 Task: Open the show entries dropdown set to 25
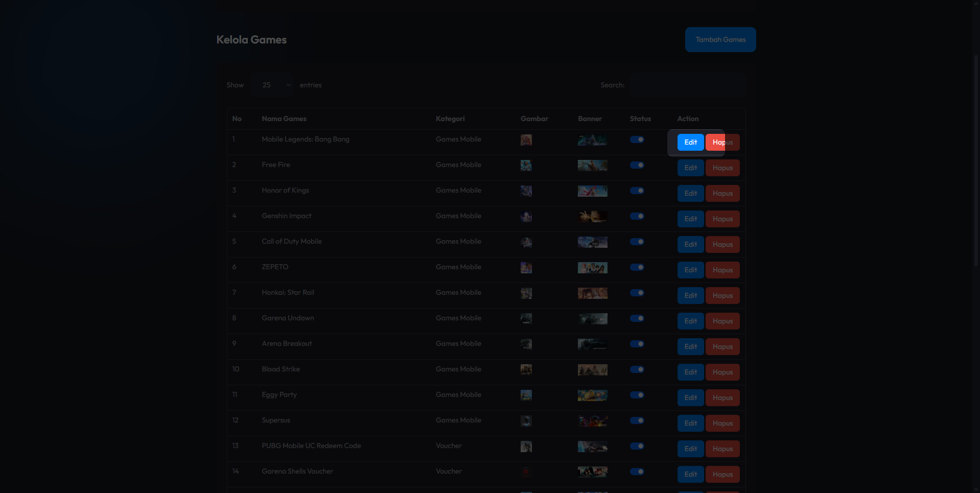272,85
